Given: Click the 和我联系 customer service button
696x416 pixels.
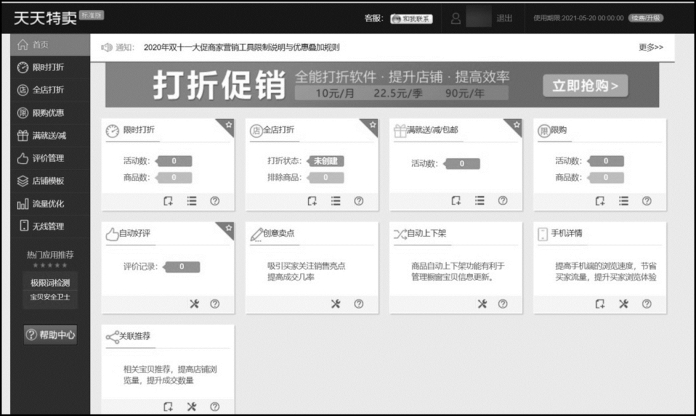Looking at the screenshot, I should point(411,19).
